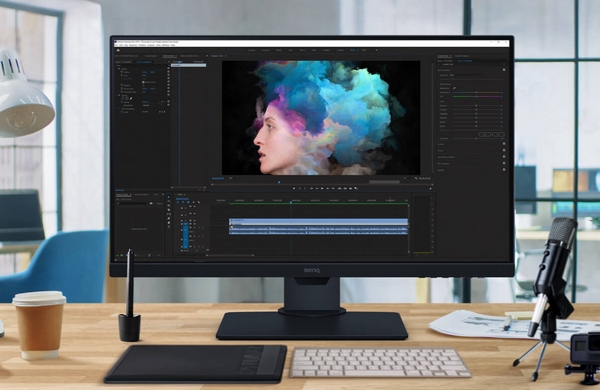Open the Help menu
Viewport: 600px width, 390px height.
coord(173,45)
